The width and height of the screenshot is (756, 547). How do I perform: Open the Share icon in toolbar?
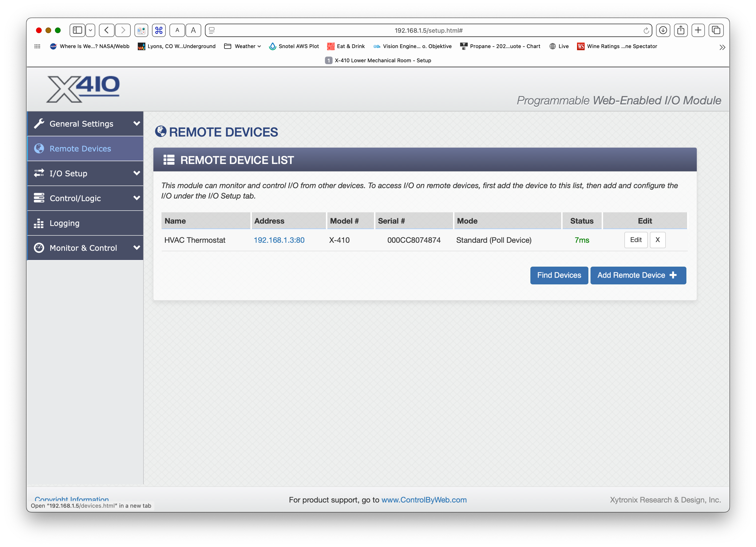(681, 30)
